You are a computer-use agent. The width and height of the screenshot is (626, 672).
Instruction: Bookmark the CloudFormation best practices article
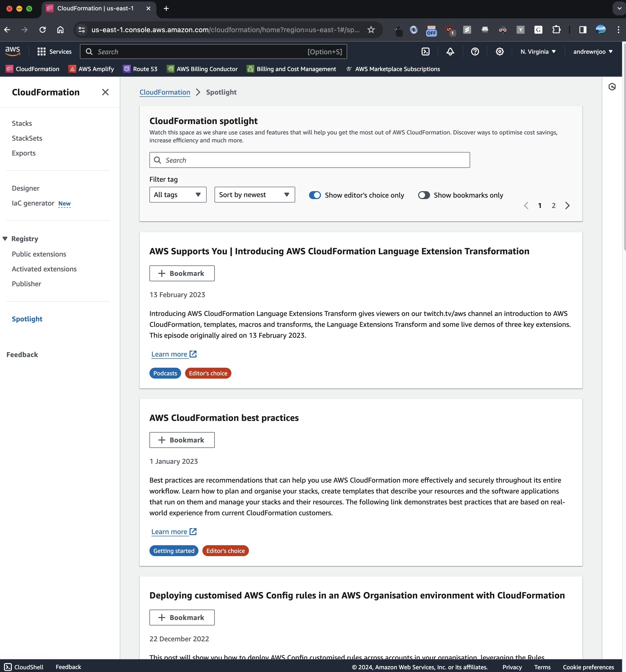(x=182, y=440)
